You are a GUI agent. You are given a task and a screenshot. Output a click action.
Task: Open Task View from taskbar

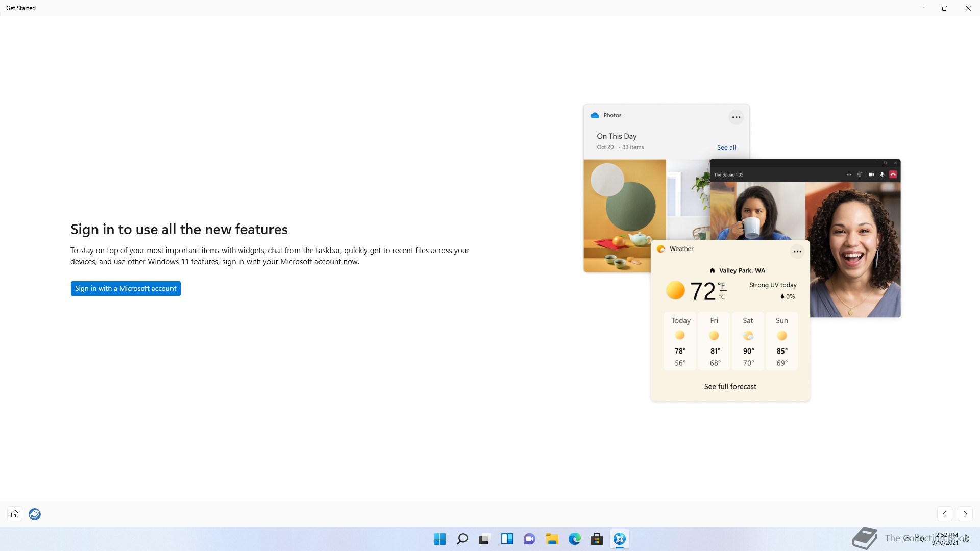[x=484, y=539]
